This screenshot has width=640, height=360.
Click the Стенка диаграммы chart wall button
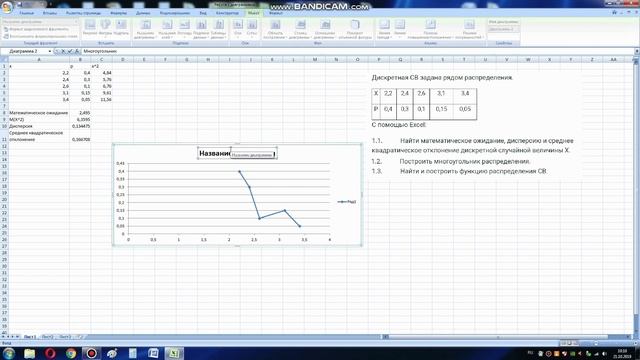pyautogui.click(x=300, y=29)
